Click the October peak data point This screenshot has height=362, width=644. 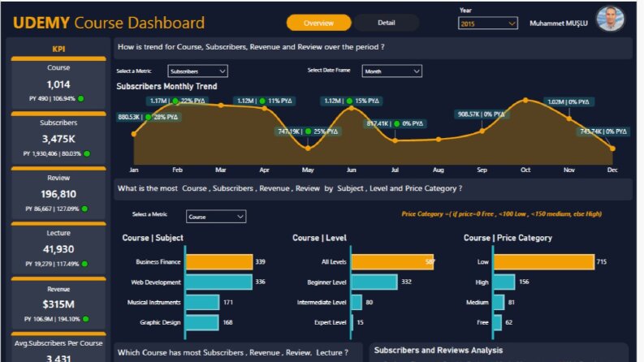click(x=525, y=100)
